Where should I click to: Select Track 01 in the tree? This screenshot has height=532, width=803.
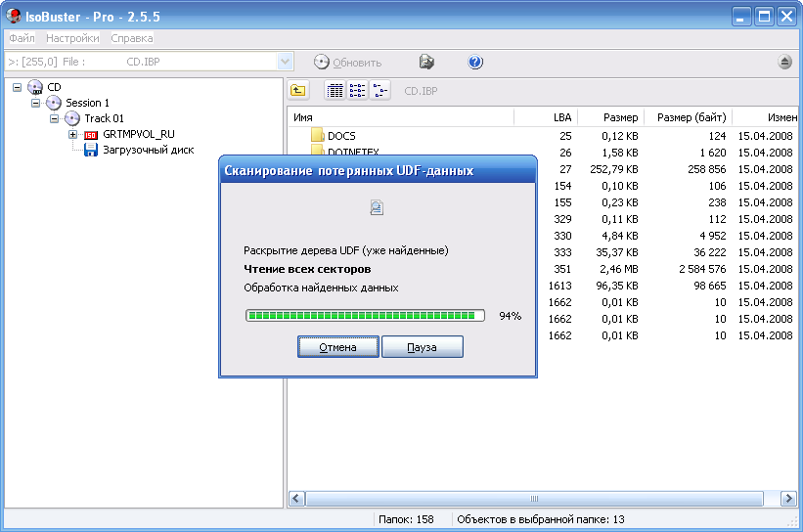[x=104, y=118]
